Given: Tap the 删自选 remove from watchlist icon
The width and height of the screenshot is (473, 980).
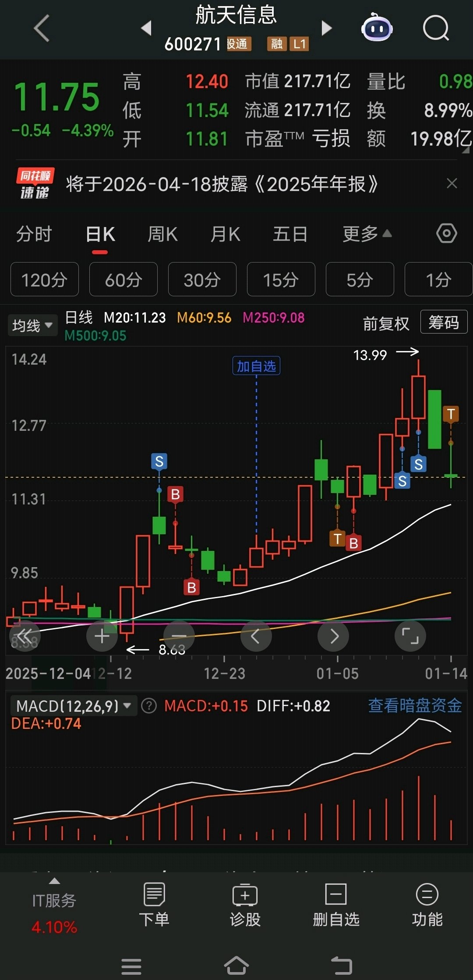Looking at the screenshot, I should coord(336,905).
